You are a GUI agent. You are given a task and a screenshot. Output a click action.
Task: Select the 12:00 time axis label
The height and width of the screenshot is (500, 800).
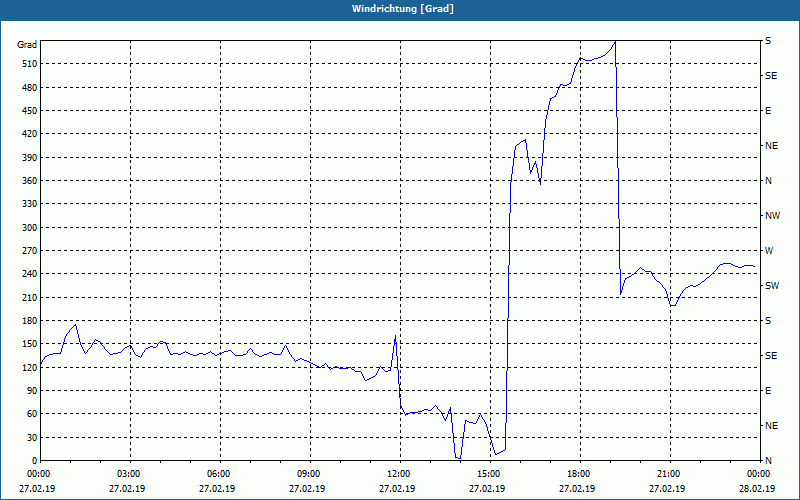tap(397, 474)
